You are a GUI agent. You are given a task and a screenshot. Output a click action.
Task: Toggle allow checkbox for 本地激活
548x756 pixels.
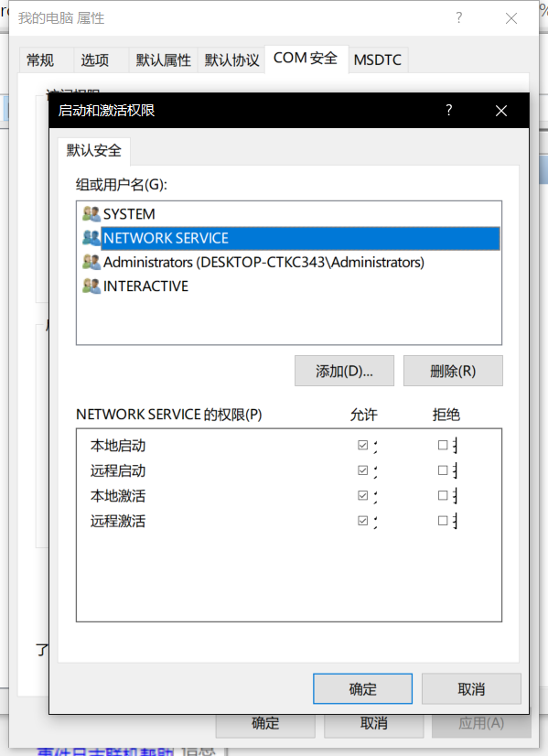click(x=363, y=495)
